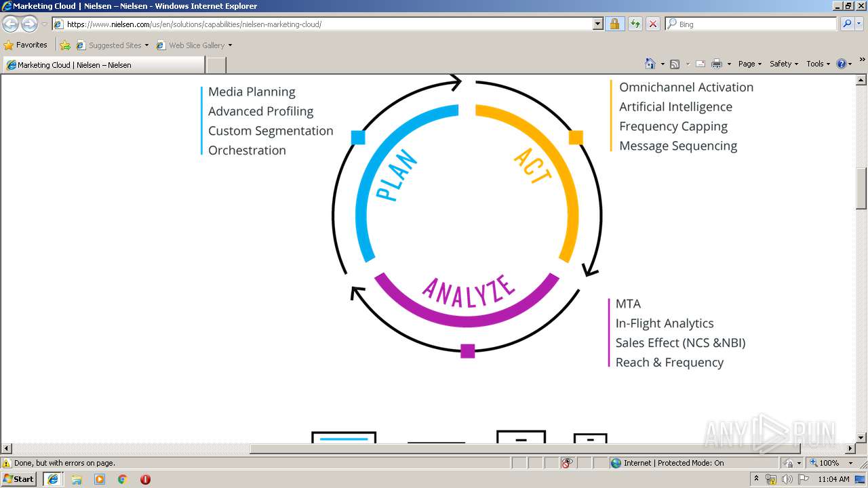Click the blue square on the PLAN arc
This screenshot has height=488, width=868.
(x=358, y=138)
